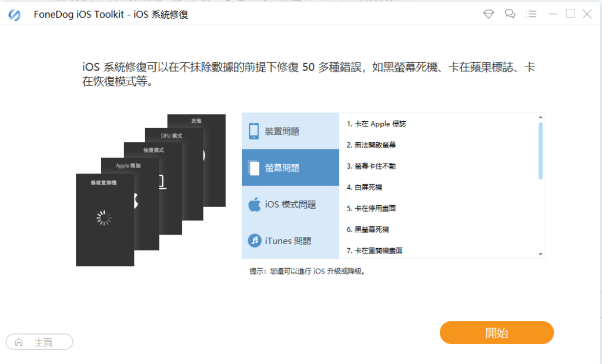Click the FoneDog logo icon
Image resolution: width=602 pixels, height=364 pixels.
[15, 15]
